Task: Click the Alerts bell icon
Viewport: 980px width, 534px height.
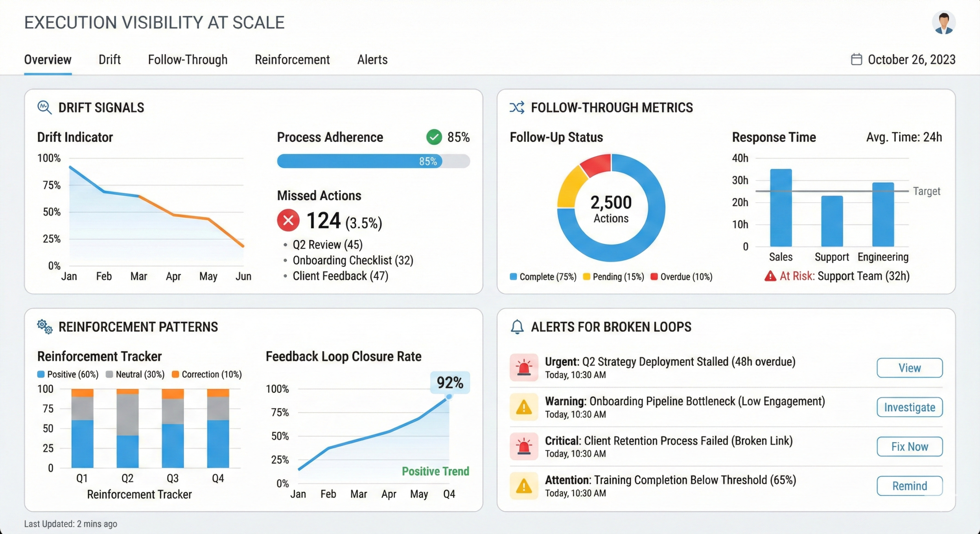Action: (517, 327)
